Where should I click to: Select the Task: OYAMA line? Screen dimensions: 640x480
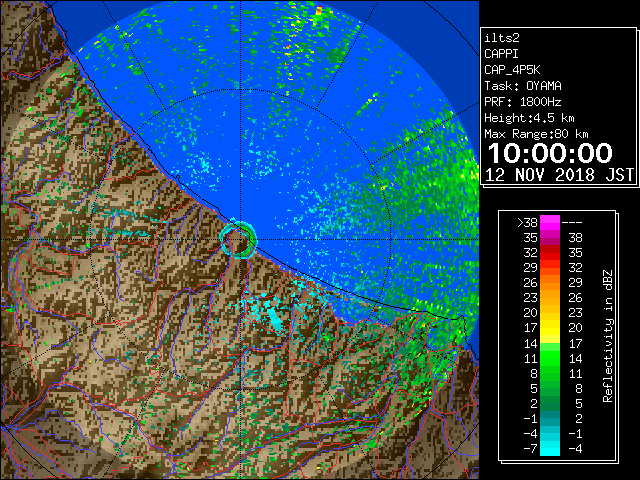(523, 86)
